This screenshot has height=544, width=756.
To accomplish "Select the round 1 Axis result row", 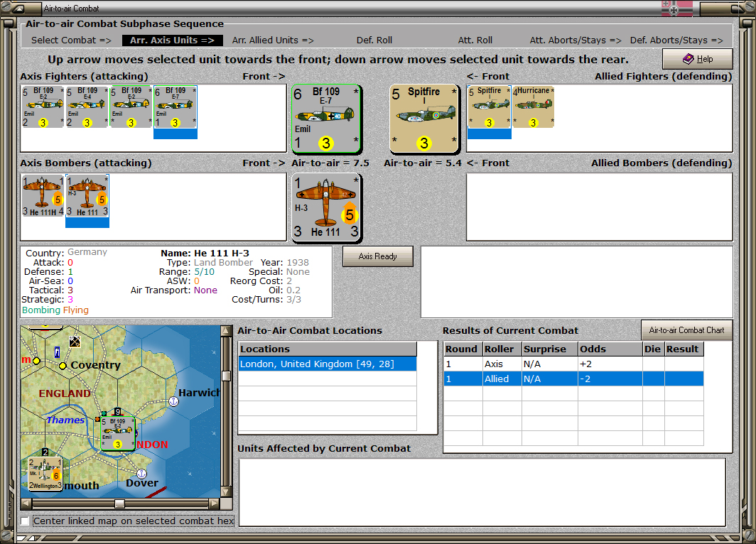I will [573, 364].
